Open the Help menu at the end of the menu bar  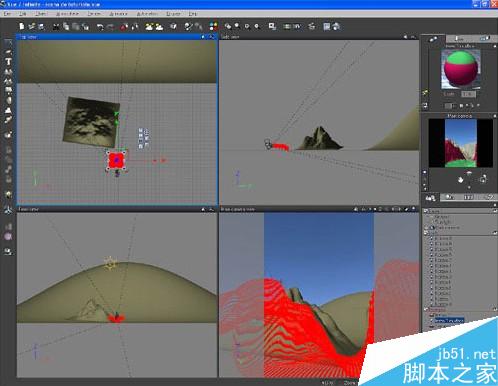(x=193, y=14)
